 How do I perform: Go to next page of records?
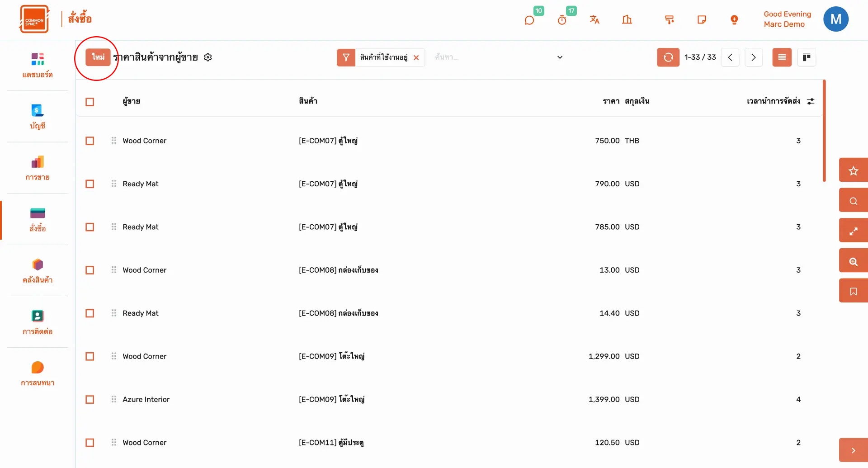(x=753, y=57)
